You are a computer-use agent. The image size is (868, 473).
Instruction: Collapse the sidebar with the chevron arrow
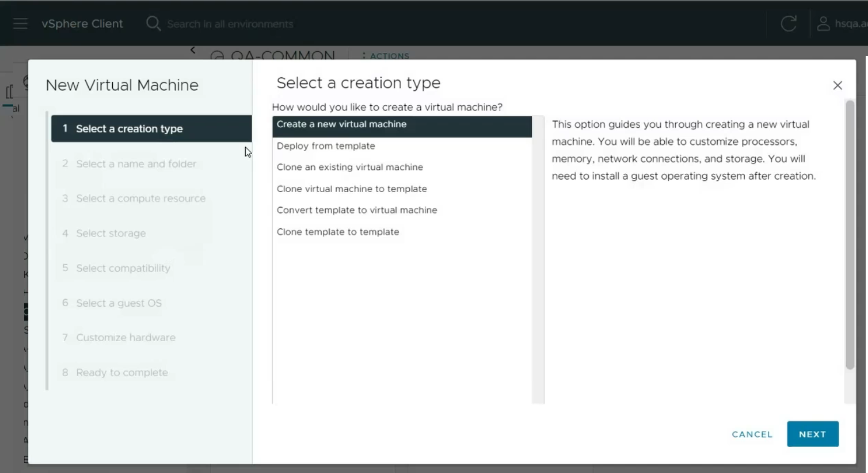[193, 51]
